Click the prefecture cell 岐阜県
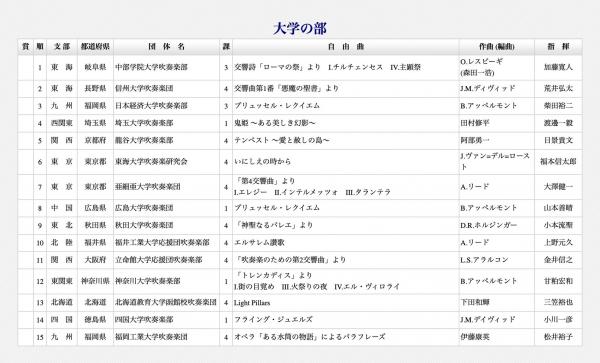This screenshot has height=363, width=600. click(x=95, y=67)
